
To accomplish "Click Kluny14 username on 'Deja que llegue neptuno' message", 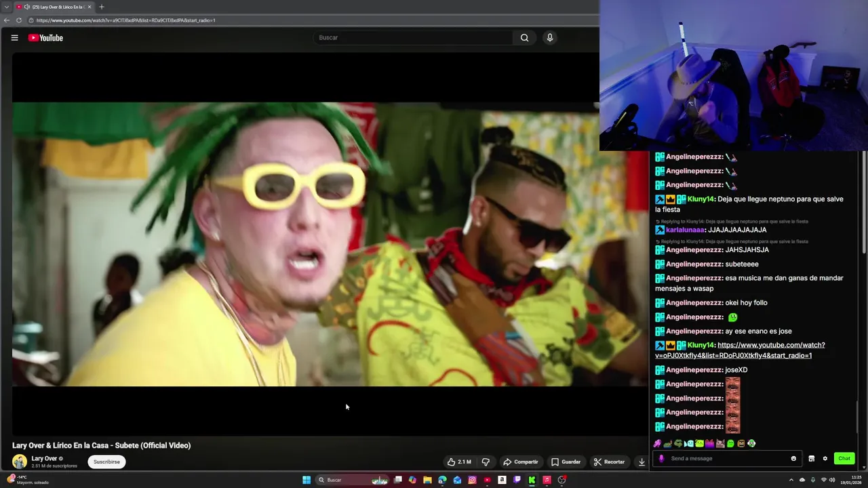I will [x=701, y=199].
